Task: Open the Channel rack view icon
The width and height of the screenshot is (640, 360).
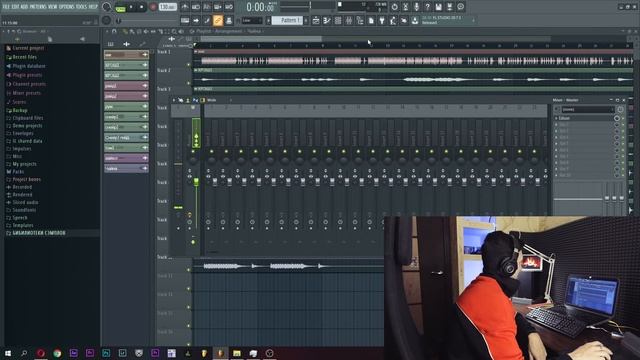Action: tap(338, 20)
